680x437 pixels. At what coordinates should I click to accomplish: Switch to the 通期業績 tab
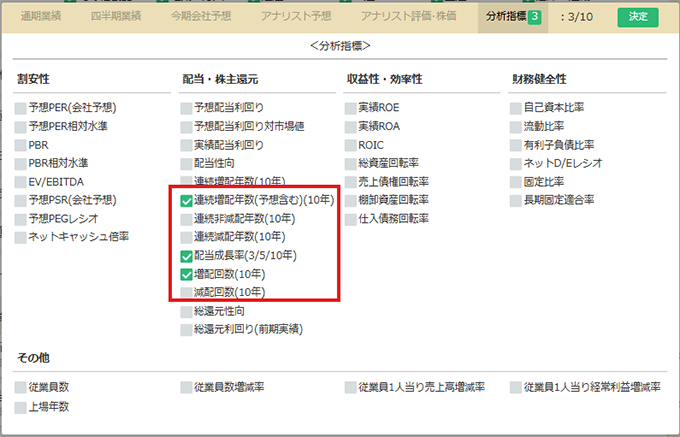click(41, 16)
